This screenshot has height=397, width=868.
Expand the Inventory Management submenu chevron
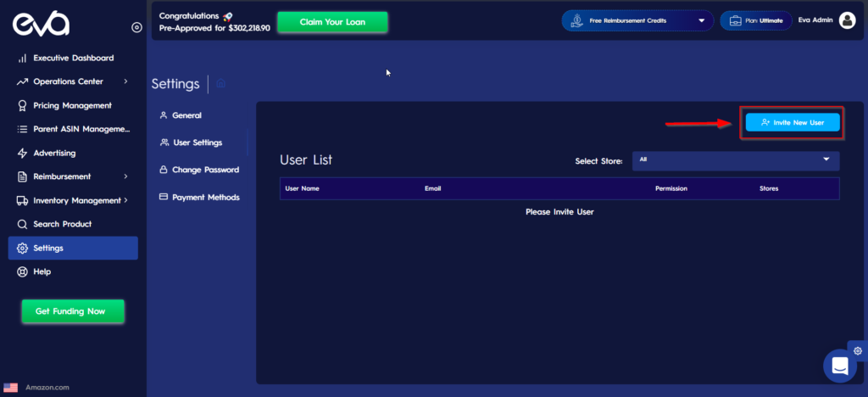click(125, 200)
